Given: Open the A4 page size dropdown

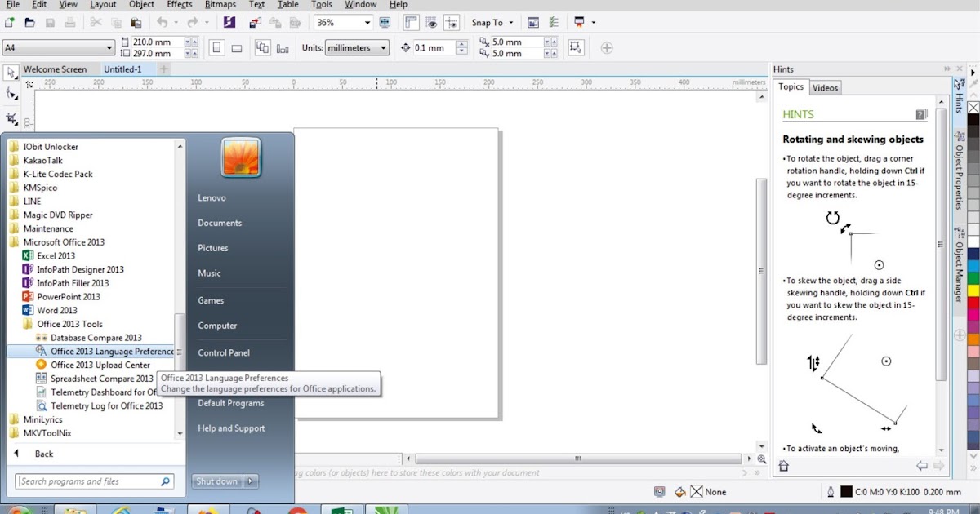Looking at the screenshot, I should pos(109,47).
